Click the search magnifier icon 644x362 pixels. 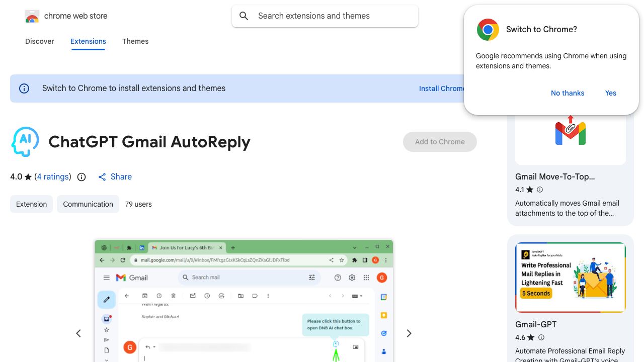244,16
